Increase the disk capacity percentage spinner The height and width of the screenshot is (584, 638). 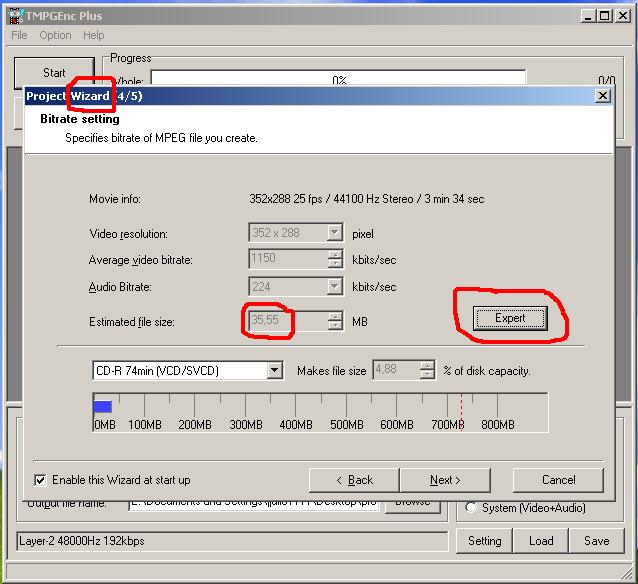click(x=427, y=365)
